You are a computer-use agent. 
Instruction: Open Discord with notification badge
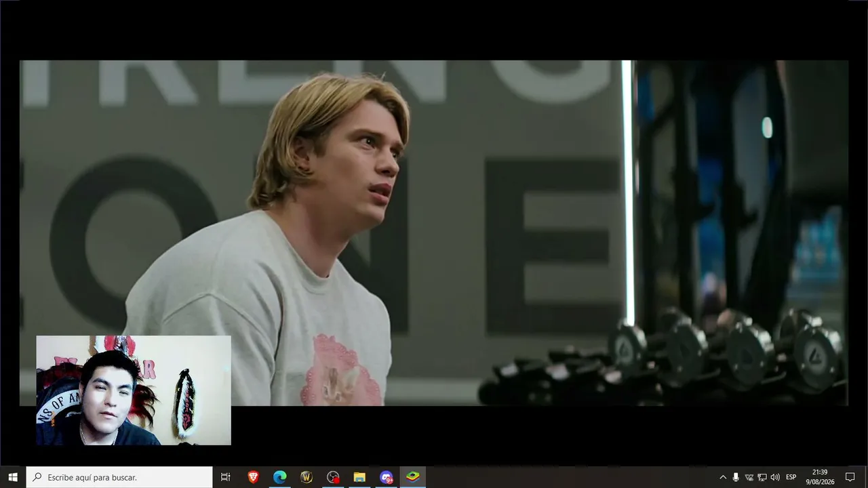click(x=386, y=477)
